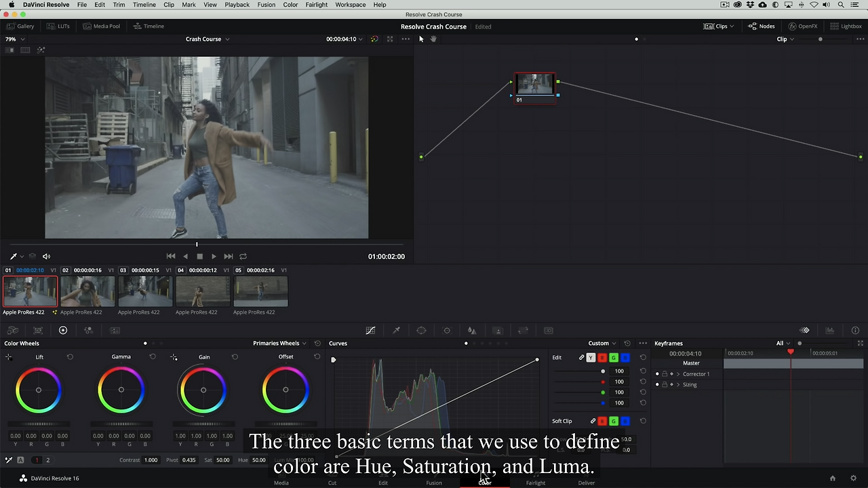868x488 pixels.
Task: Open the Qualifier eyedropper palette
Action: tap(396, 331)
